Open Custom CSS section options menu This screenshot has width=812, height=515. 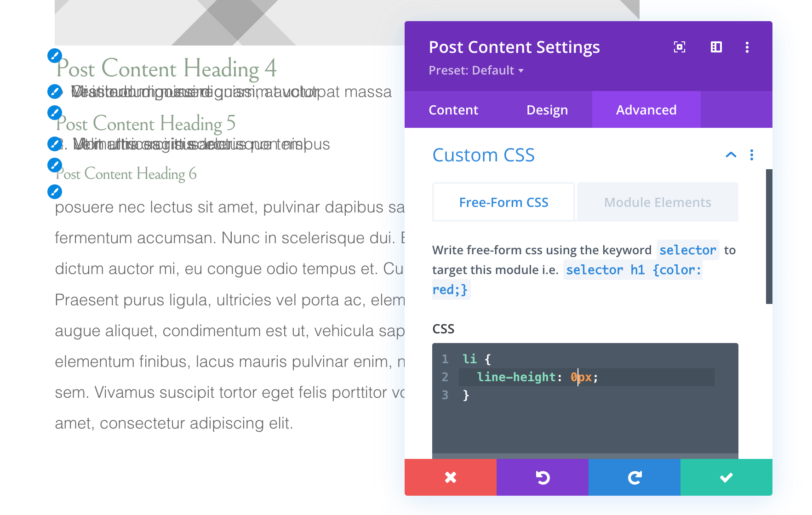pyautogui.click(x=752, y=155)
